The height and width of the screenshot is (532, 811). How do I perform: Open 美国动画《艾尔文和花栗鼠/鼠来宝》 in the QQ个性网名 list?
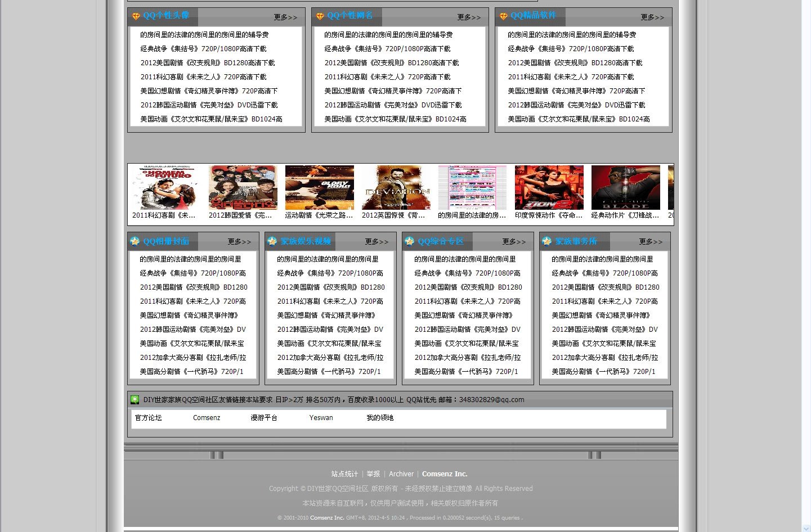coord(396,119)
